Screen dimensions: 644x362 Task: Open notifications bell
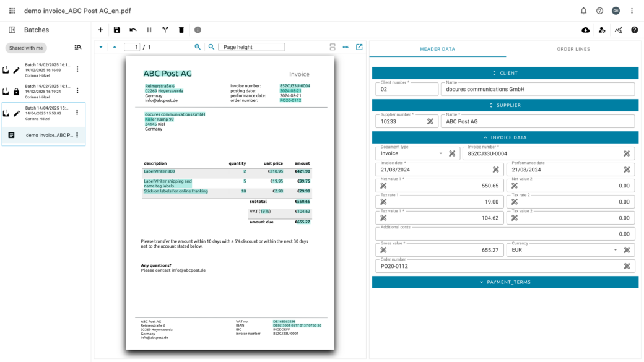point(583,11)
